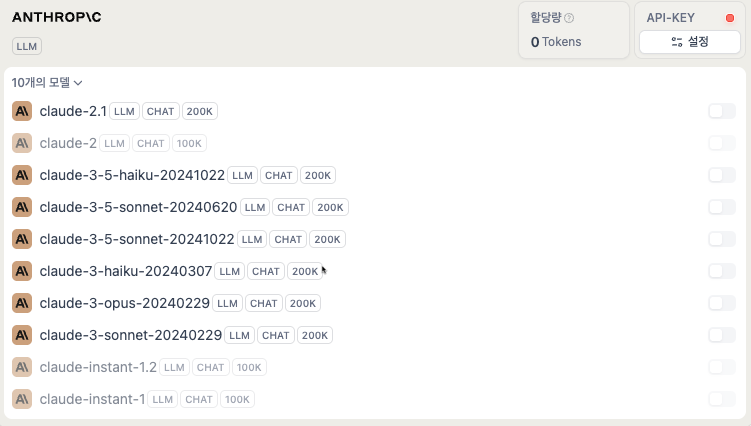Click the icon next to claude-3-haiku-20240307
Screen dimensions: 751x426
22,271
